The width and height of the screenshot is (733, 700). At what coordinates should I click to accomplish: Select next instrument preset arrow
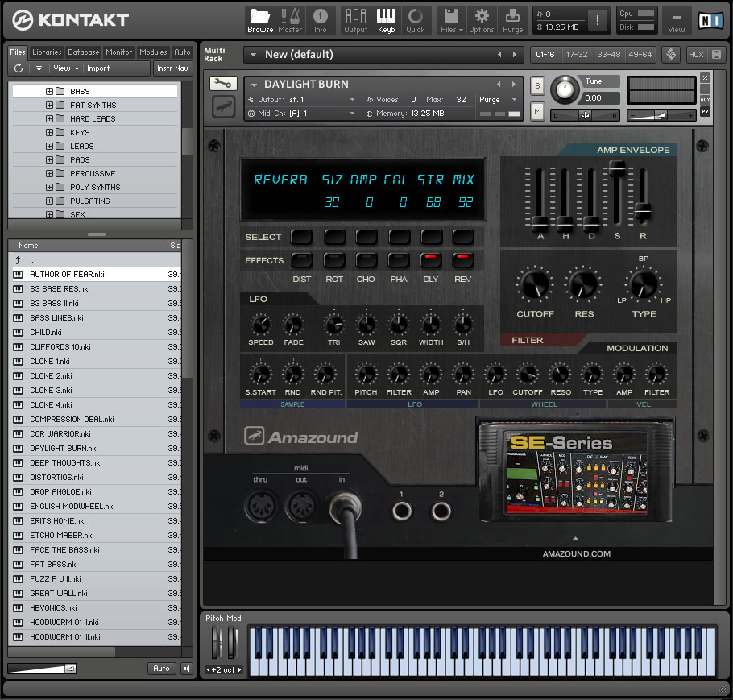coord(514,84)
